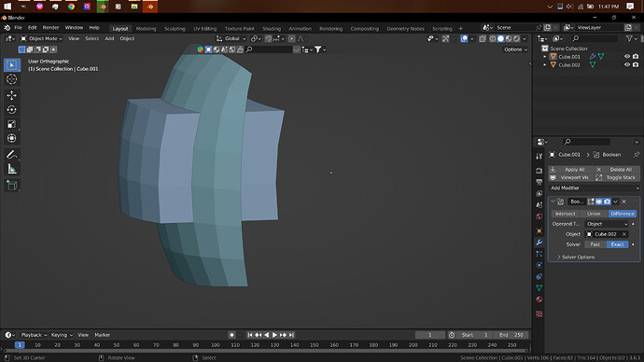Image resolution: width=644 pixels, height=362 pixels.
Task: Click Delete All modifiers button
Action: 617,170
